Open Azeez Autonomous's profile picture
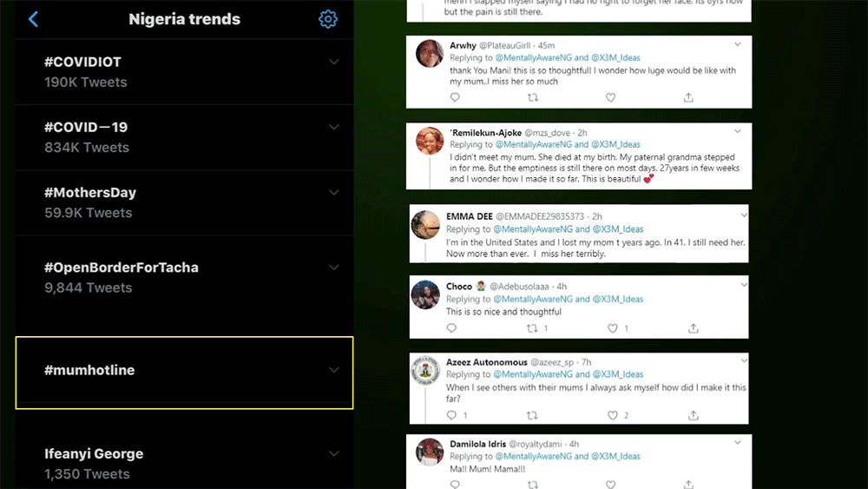The image size is (868, 489). point(425,371)
